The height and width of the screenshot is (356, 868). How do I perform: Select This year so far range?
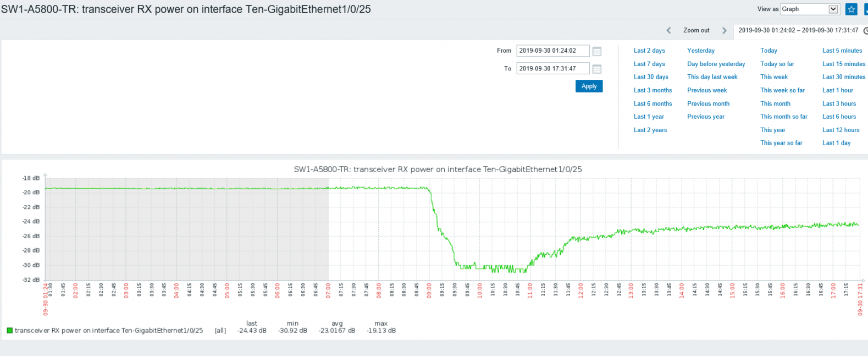(781, 143)
